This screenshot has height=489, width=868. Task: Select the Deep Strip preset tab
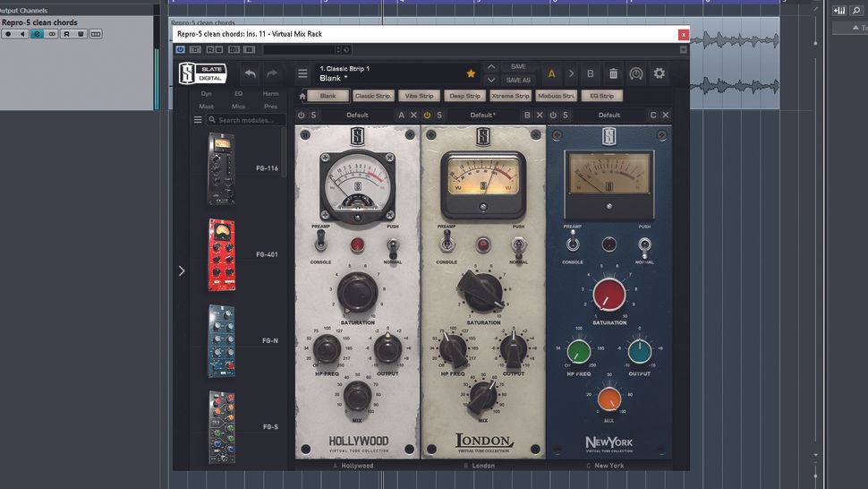click(x=464, y=96)
